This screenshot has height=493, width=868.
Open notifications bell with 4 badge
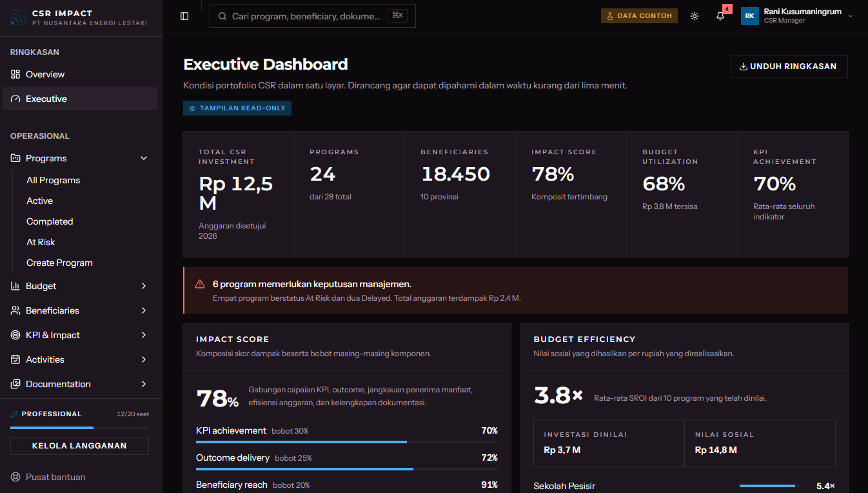(x=720, y=16)
